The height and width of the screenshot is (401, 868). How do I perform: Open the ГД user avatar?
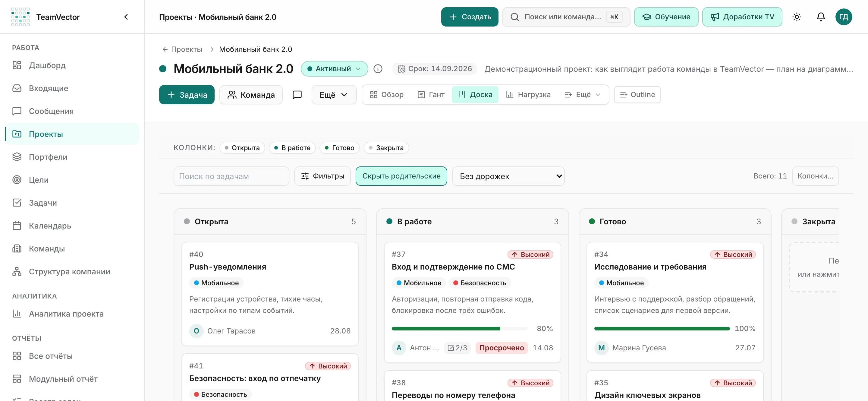tap(843, 17)
